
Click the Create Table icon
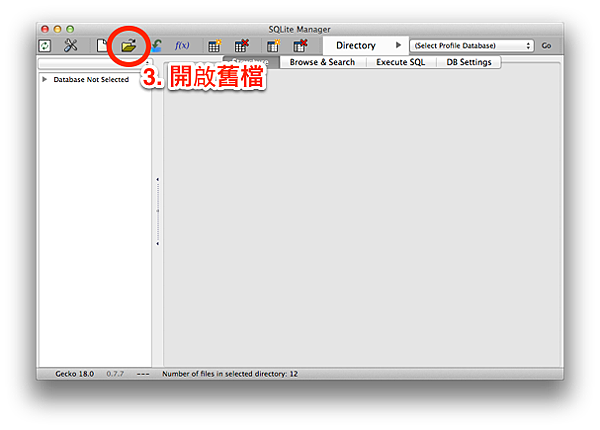tap(214, 46)
